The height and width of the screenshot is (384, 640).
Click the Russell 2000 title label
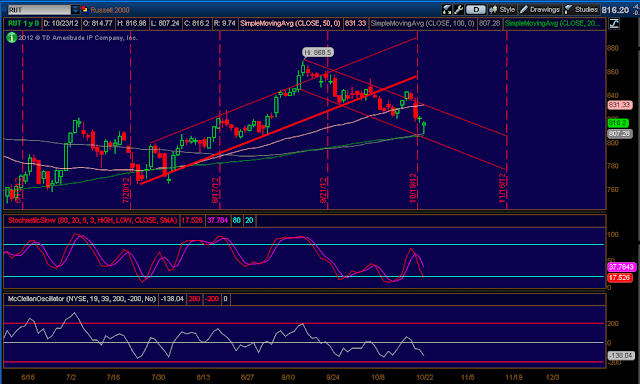110,10
